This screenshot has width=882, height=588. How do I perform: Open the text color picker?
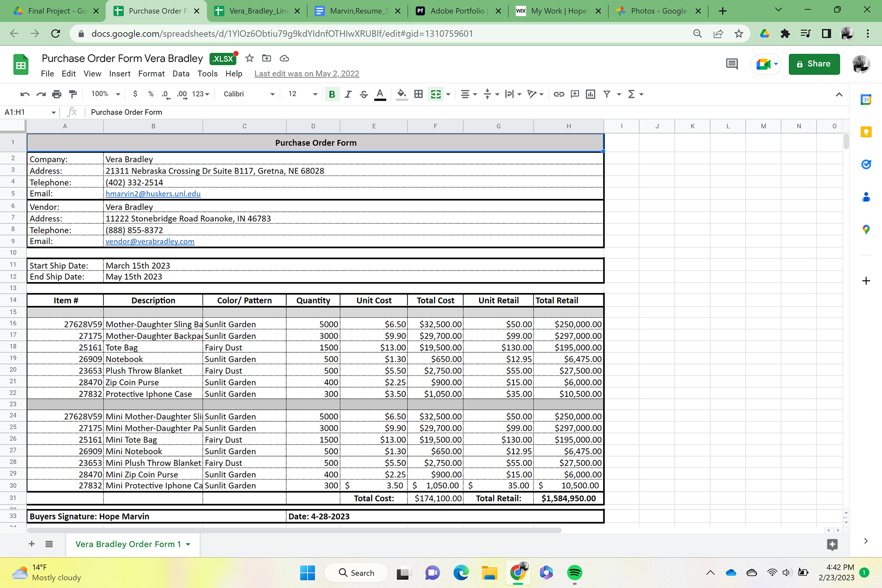380,94
